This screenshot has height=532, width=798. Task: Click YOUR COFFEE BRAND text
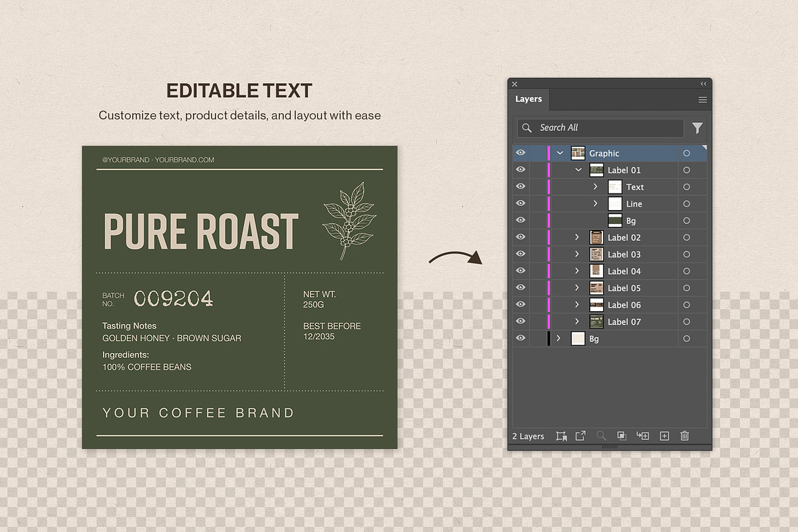point(198,413)
